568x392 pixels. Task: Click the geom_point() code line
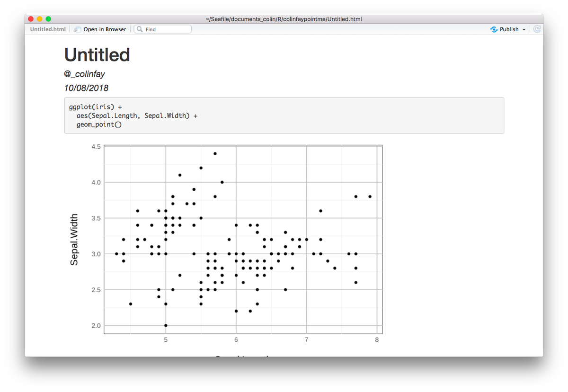(99, 125)
